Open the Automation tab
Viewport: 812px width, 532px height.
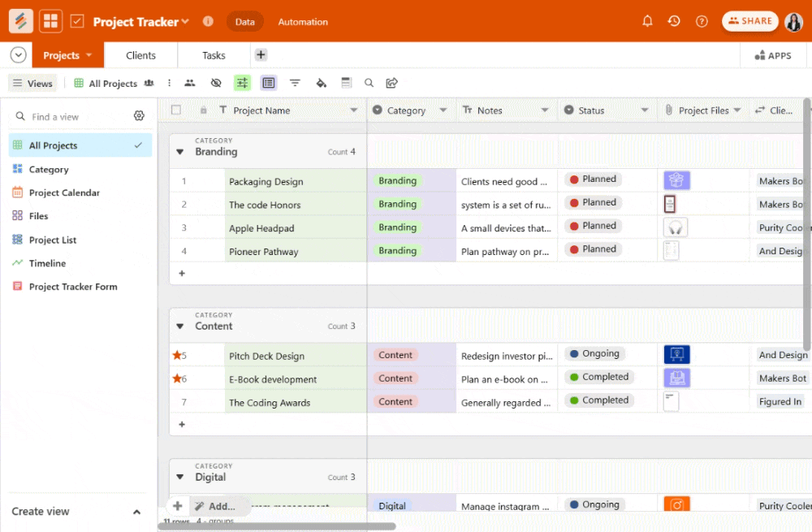click(303, 22)
